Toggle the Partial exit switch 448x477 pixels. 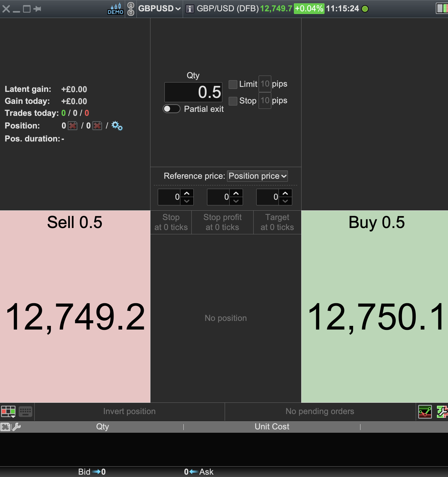pyautogui.click(x=171, y=109)
